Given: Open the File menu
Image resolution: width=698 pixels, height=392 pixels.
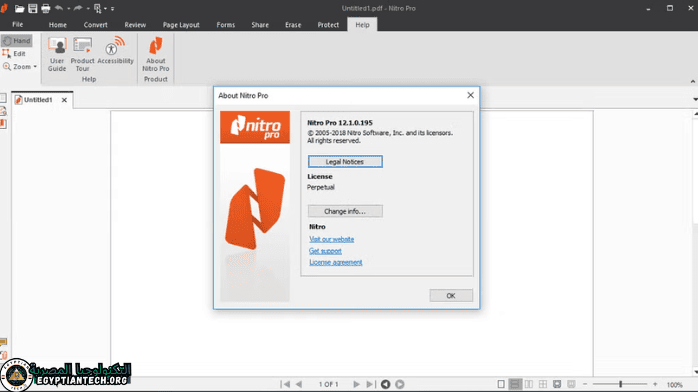Looking at the screenshot, I should [x=18, y=24].
